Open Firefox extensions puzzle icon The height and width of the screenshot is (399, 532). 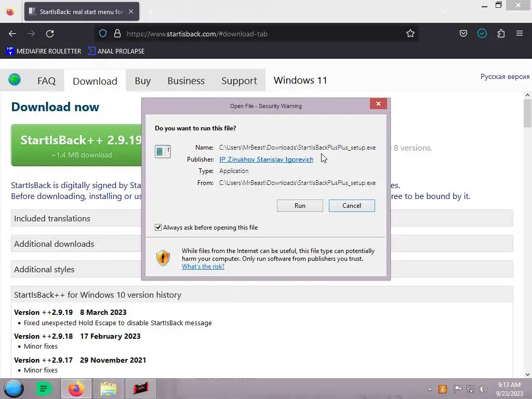point(501,33)
